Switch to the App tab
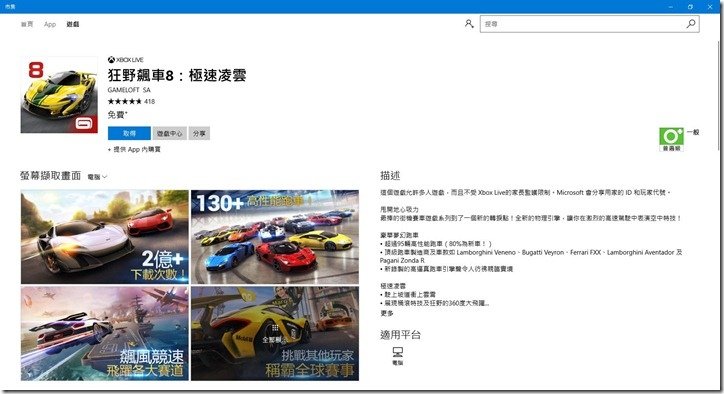This screenshot has width=724, height=394. (x=50, y=24)
